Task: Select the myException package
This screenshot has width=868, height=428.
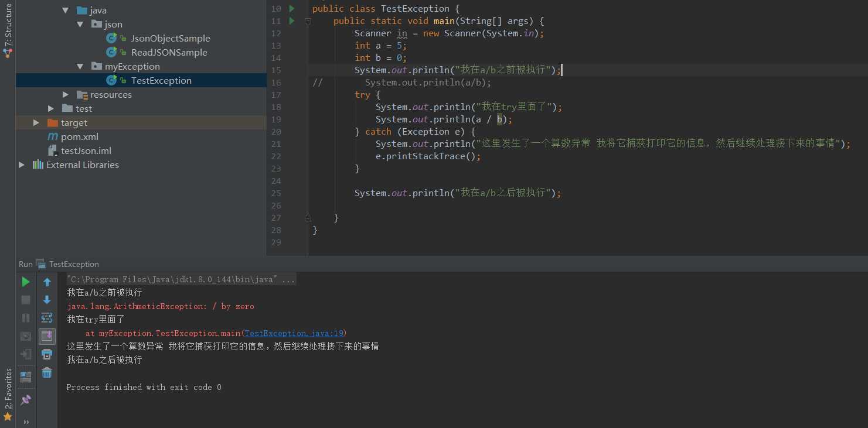Action: click(x=132, y=67)
